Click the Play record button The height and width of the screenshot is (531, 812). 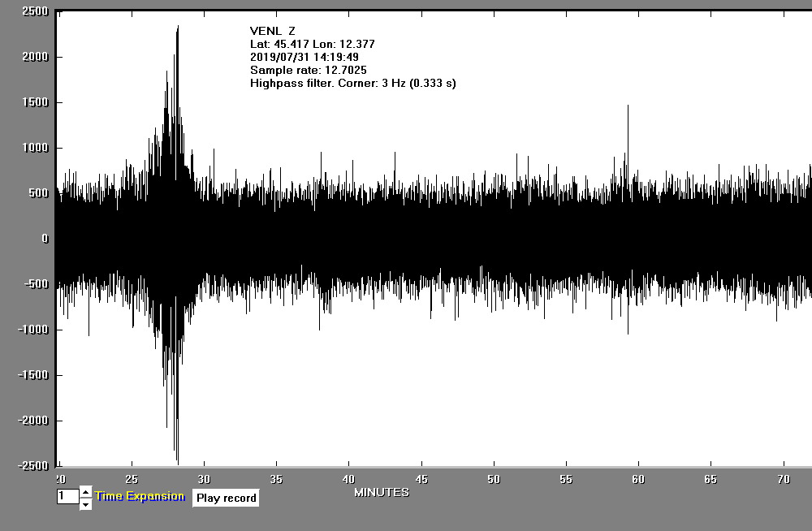[x=226, y=498]
